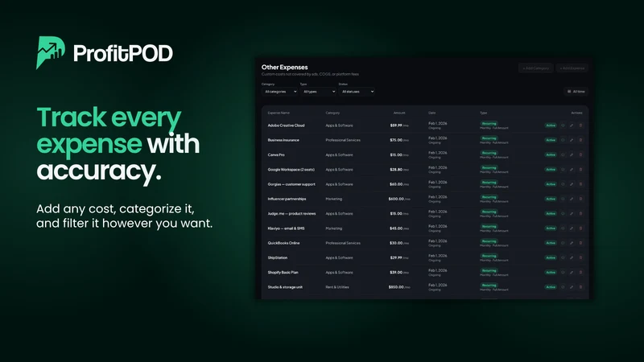
Task: Click the Other Expenses heading
Action: (x=285, y=67)
